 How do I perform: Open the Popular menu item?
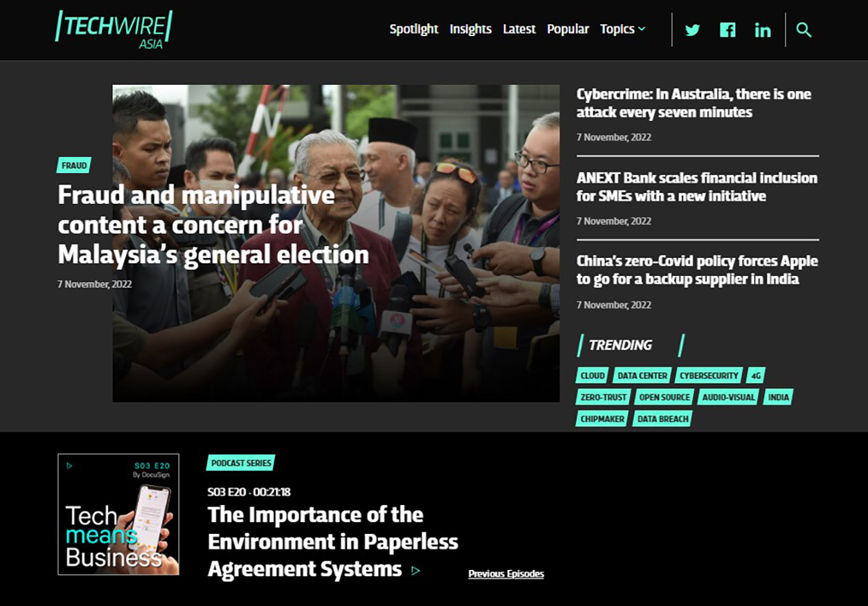(568, 29)
